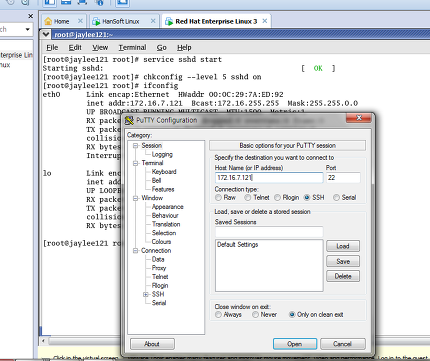Click the Save session button
Screen dimensions: 430x361
click(343, 261)
